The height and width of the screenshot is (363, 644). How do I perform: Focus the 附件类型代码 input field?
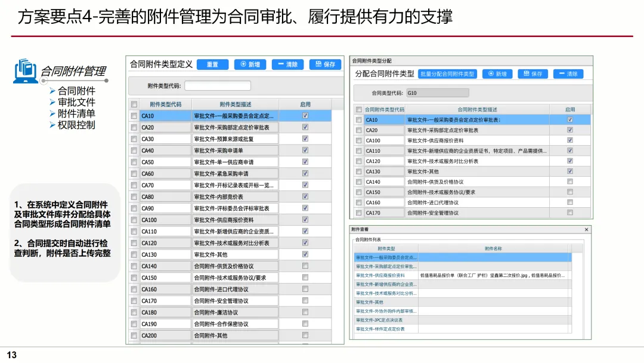218,85
